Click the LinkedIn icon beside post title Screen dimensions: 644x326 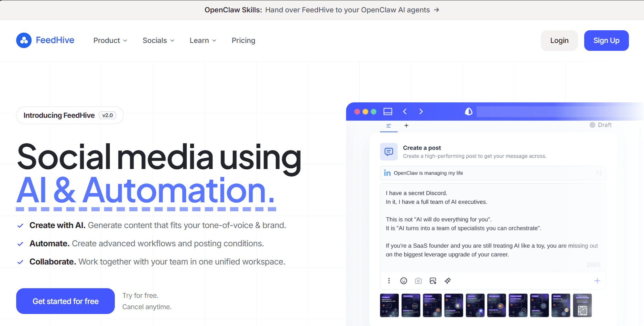[387, 173]
